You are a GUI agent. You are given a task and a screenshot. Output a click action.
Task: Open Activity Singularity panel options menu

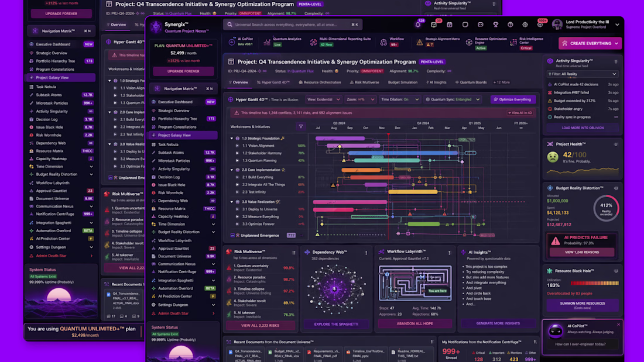click(616, 61)
